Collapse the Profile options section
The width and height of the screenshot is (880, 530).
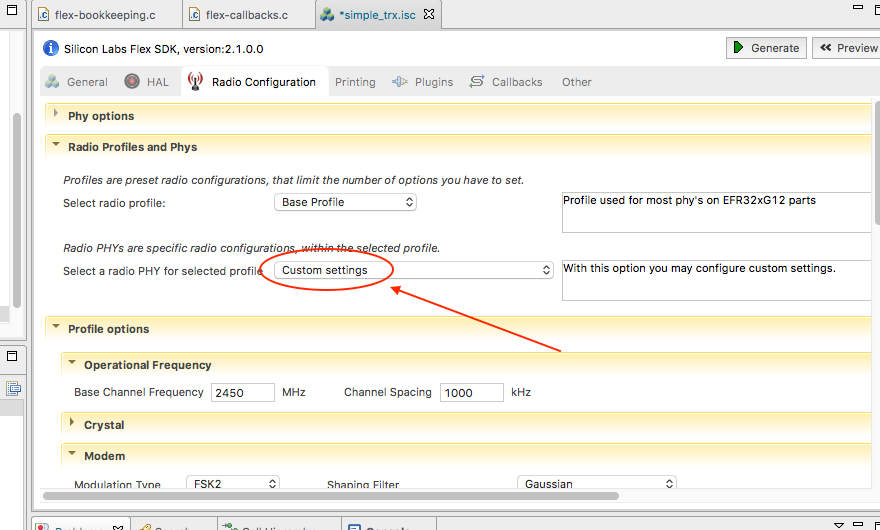[x=56, y=326]
